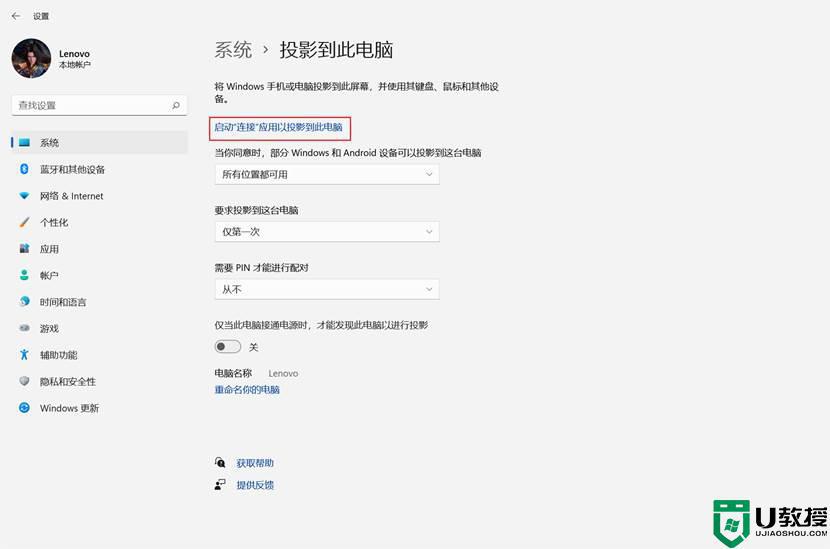
Task: Open the 蓝牙和其他设备 Bluetooth icon
Action: tap(24, 169)
